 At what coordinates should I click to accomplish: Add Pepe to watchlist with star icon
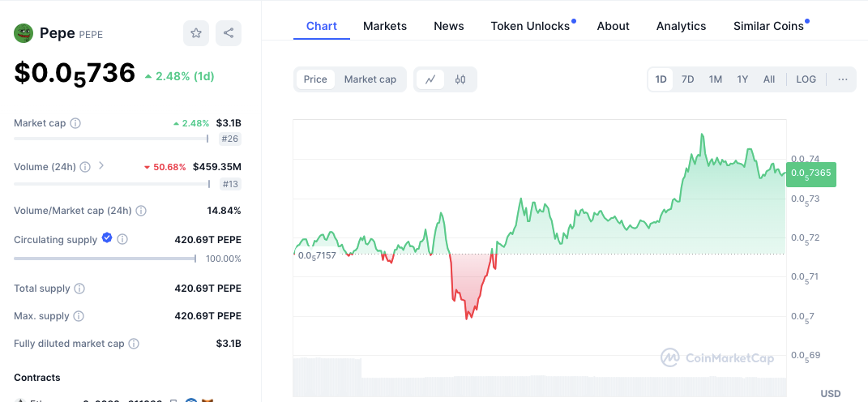pos(196,33)
